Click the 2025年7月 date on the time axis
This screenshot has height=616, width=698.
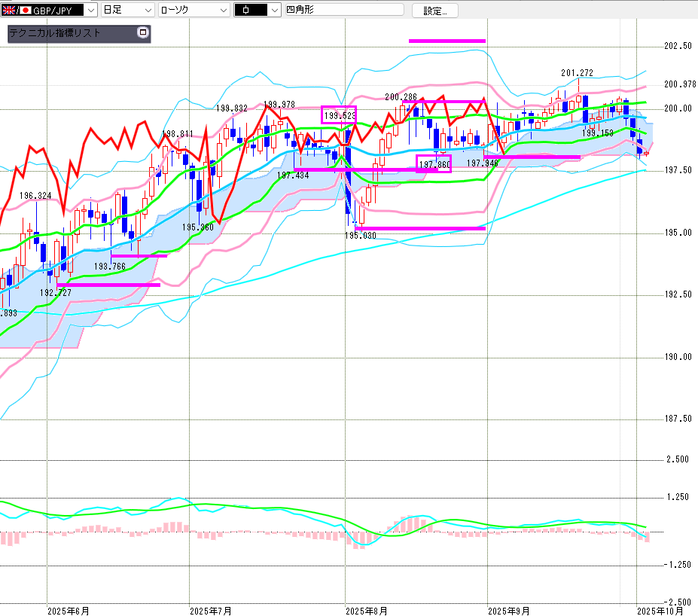pyautogui.click(x=211, y=610)
